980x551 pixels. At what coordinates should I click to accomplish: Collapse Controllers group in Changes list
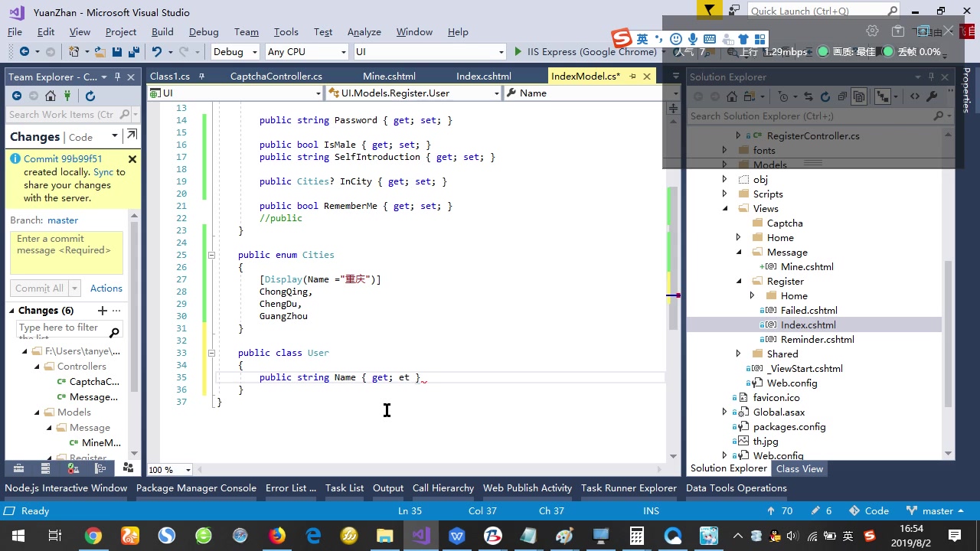click(38, 367)
